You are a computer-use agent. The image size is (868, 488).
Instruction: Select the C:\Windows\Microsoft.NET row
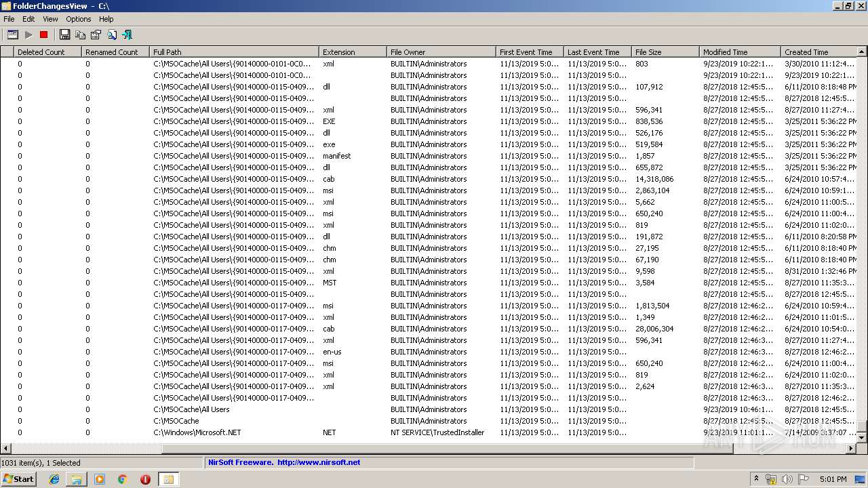click(x=429, y=432)
